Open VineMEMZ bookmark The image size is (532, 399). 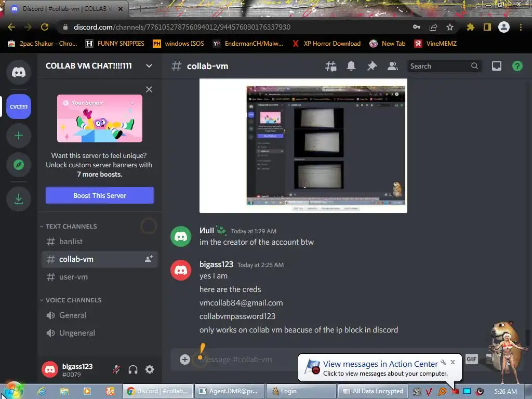point(436,44)
